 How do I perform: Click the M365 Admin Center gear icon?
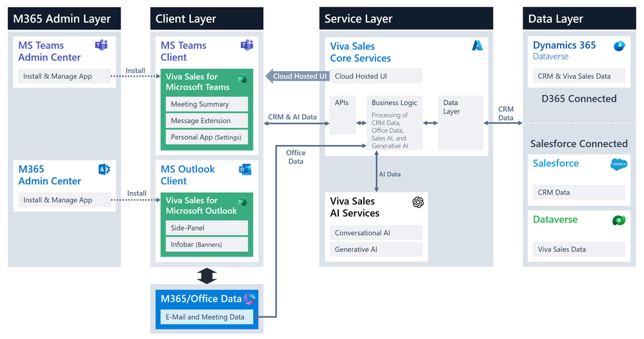[105, 169]
